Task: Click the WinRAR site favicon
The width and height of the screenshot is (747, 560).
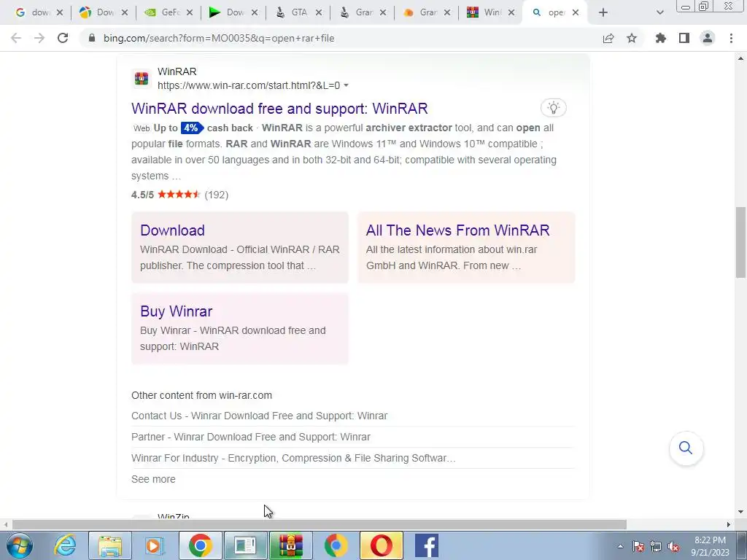Action: 142,78
